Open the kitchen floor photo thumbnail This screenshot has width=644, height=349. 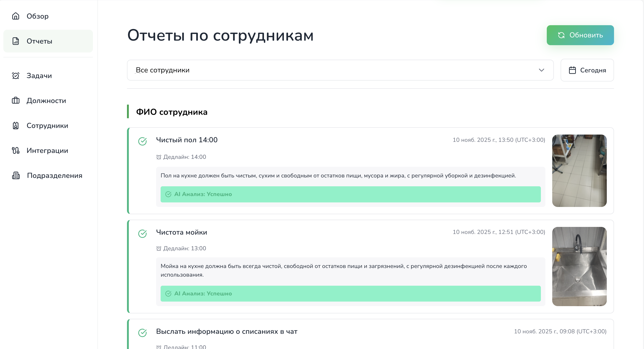click(579, 171)
